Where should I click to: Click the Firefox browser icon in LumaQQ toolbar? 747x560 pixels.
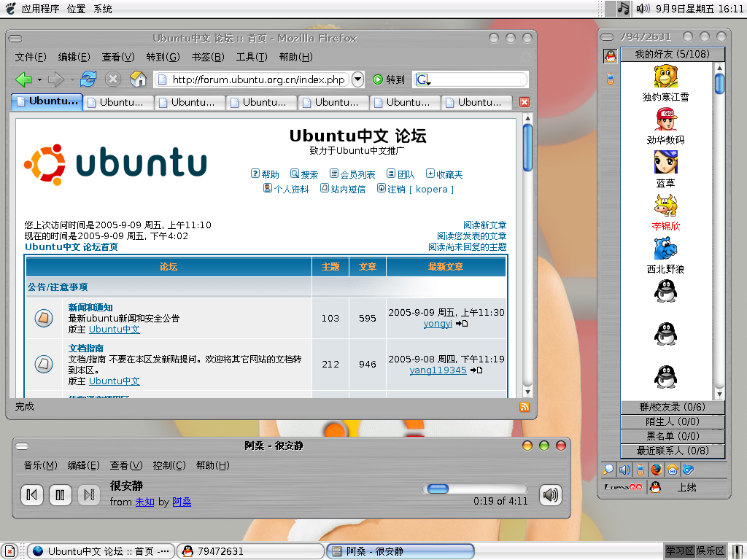click(657, 470)
